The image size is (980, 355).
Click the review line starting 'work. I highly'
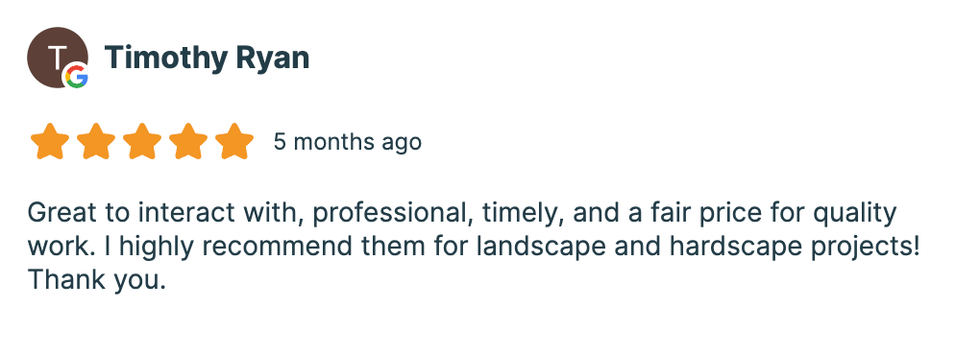click(x=474, y=248)
